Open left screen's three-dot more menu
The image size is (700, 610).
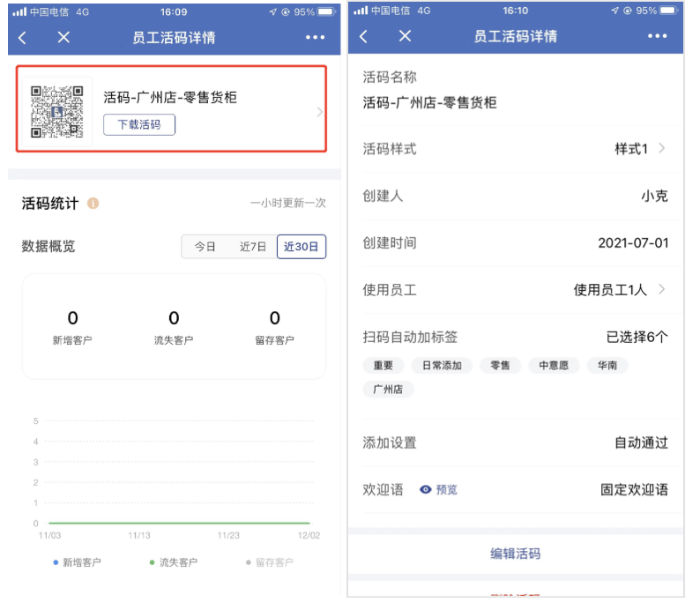[x=316, y=38]
